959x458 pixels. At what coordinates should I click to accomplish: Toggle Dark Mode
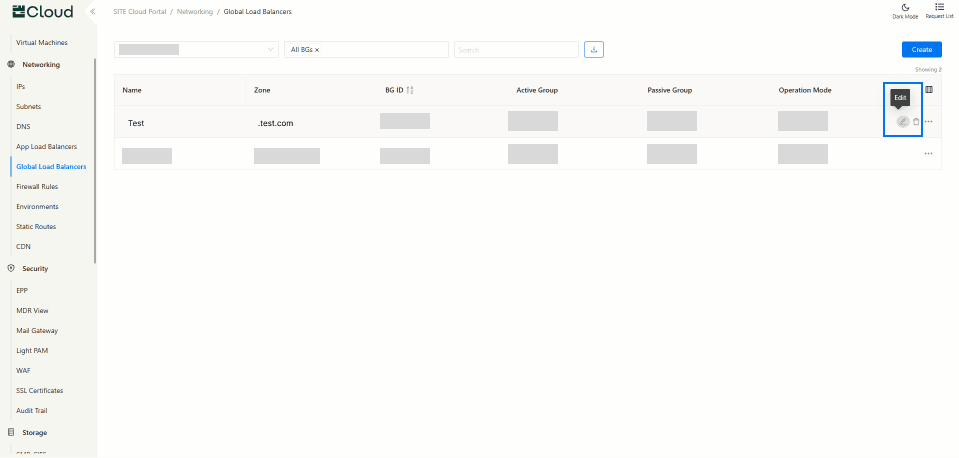[905, 7]
